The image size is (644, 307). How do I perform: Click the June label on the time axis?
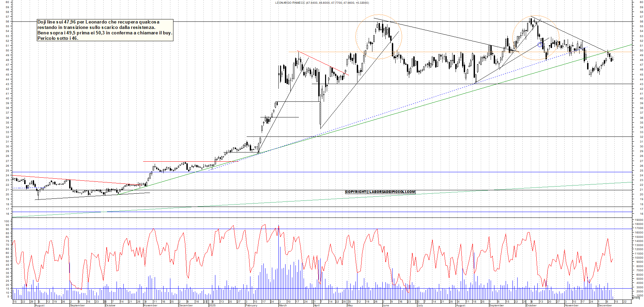click(x=385, y=305)
